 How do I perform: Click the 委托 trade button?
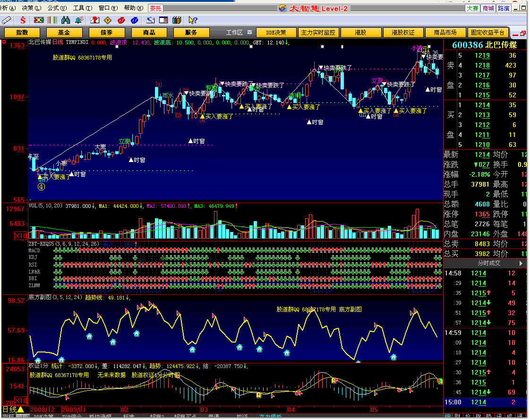click(156, 8)
